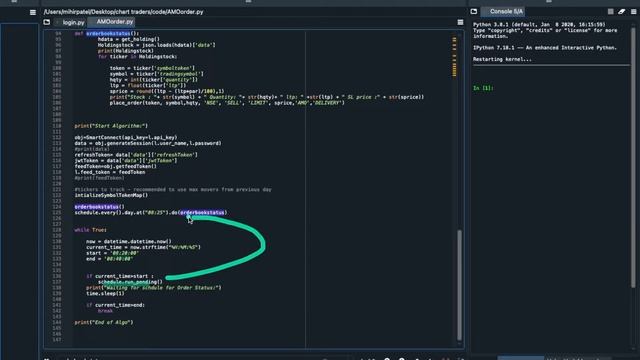Screen dimensions: 640x360
Task: Click the print("End of Algo") line
Action: pyautogui.click(x=104, y=322)
